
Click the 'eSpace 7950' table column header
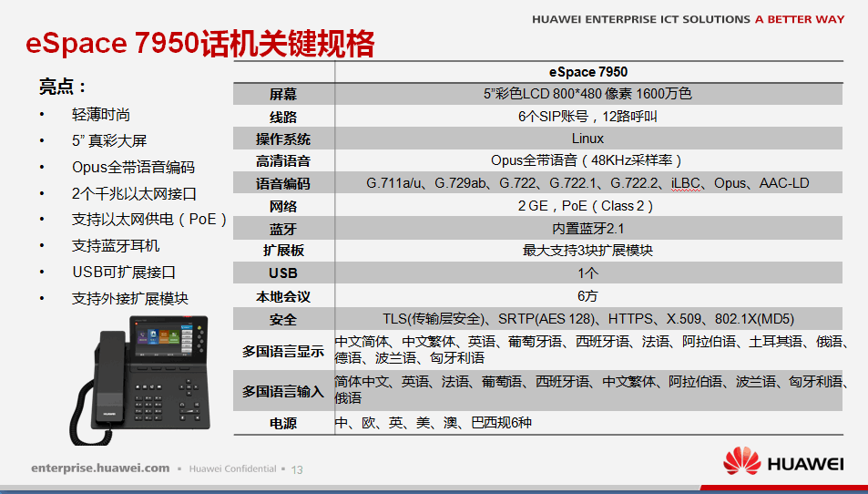pos(587,72)
